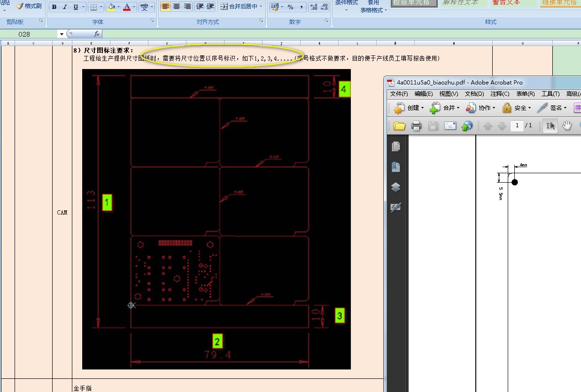Apply yellow fill color bucket
Image resolution: width=581 pixels, height=392 pixels.
coord(111,7)
